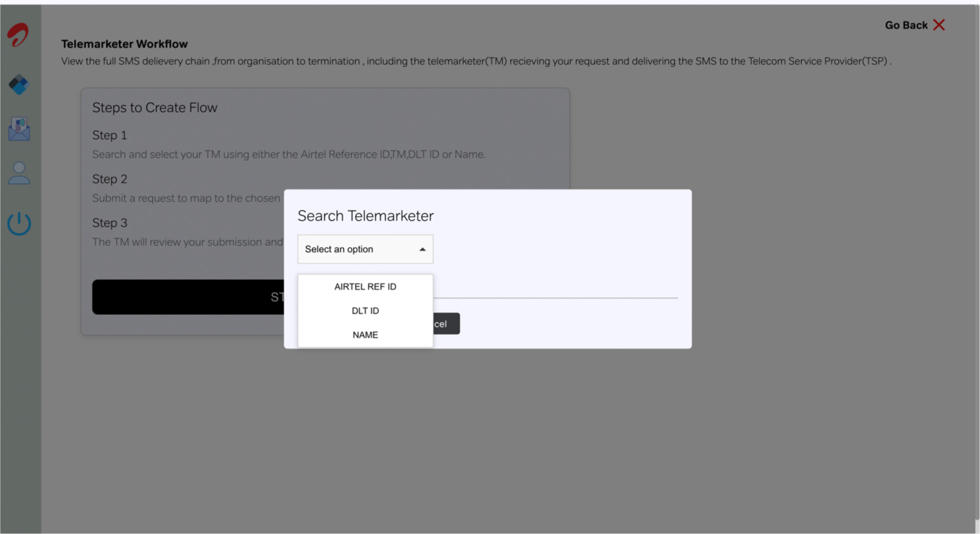Open the blue diamond sidebar icon

(19, 85)
